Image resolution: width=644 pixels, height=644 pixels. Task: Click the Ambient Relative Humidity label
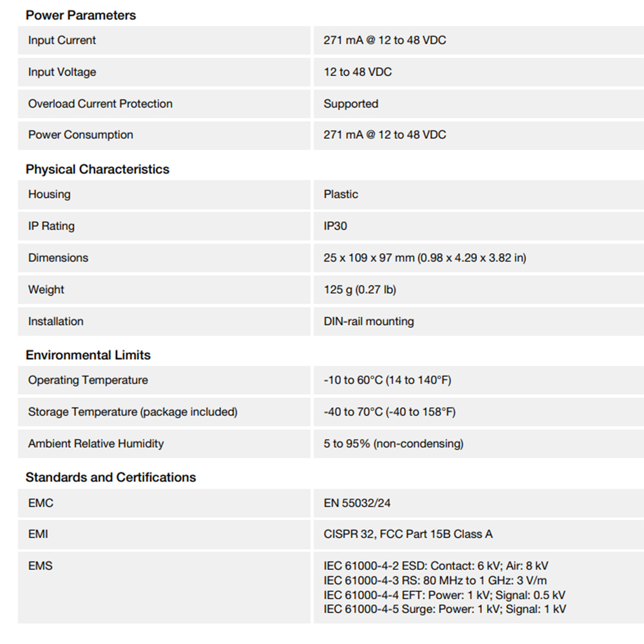96,444
